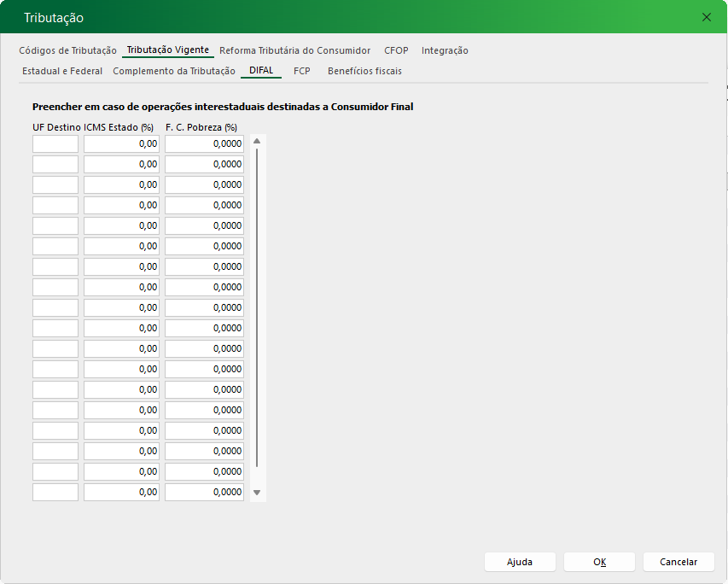Click the first ICMS Estado (%) field

point(121,144)
